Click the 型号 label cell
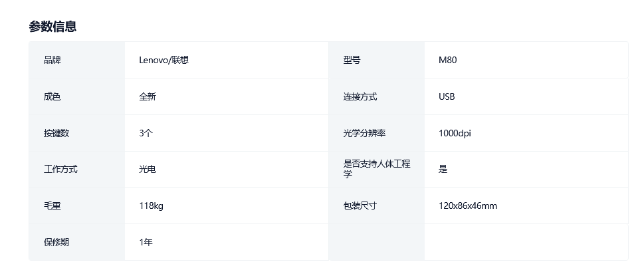The image size is (644, 278). [x=352, y=60]
